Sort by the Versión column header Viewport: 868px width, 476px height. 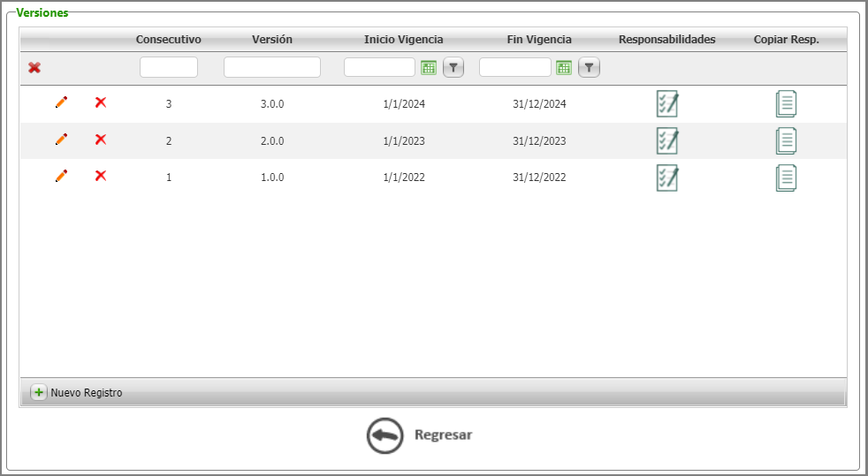tap(272, 40)
